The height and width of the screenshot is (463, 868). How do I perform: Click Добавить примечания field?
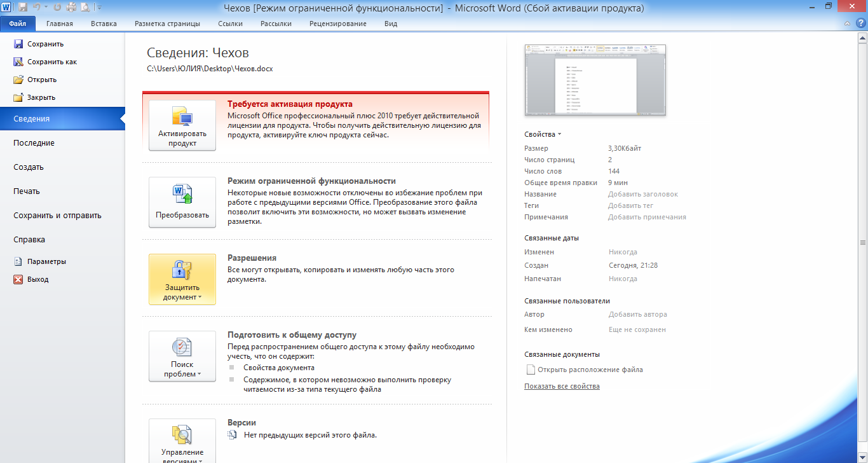pyautogui.click(x=647, y=217)
